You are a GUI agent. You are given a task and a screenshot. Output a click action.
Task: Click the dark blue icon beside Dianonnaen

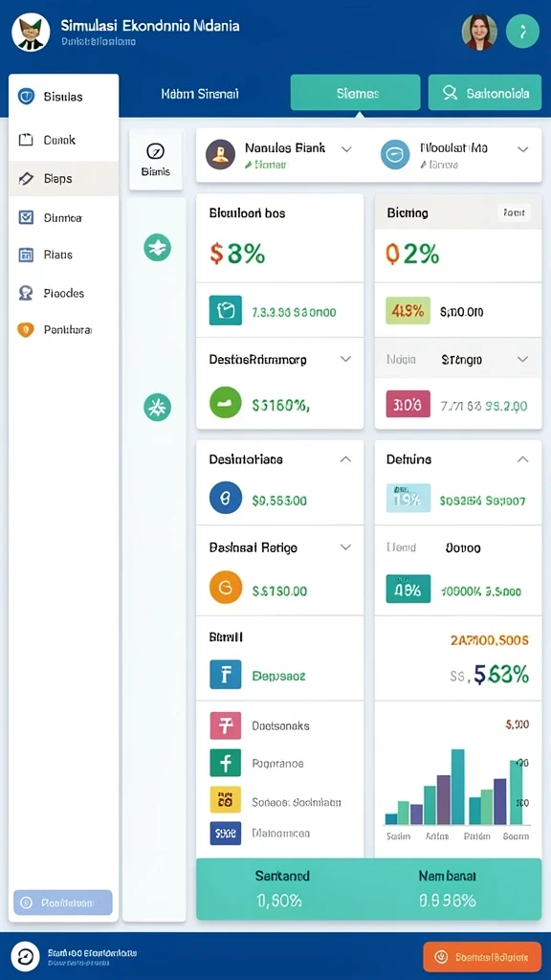click(226, 834)
